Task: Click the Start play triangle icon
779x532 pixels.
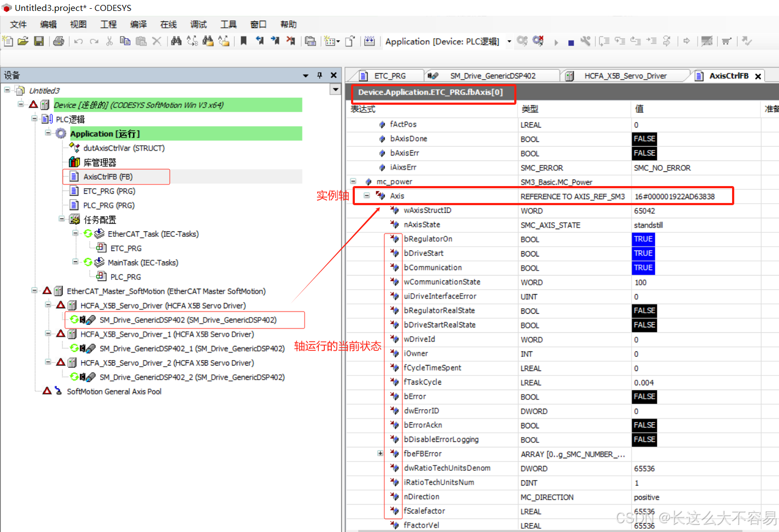Action: [x=556, y=42]
